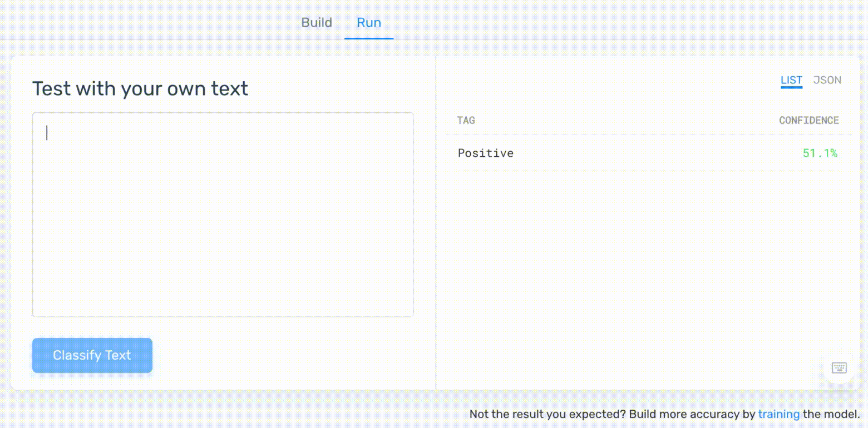This screenshot has width=868, height=428.
Task: Open the floating keyboard icon button
Action: pyautogui.click(x=839, y=367)
